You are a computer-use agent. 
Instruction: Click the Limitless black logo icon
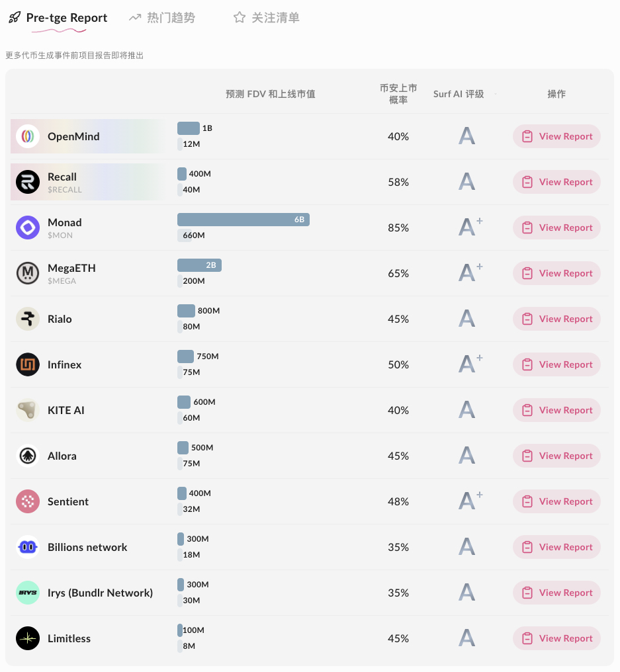(x=28, y=638)
